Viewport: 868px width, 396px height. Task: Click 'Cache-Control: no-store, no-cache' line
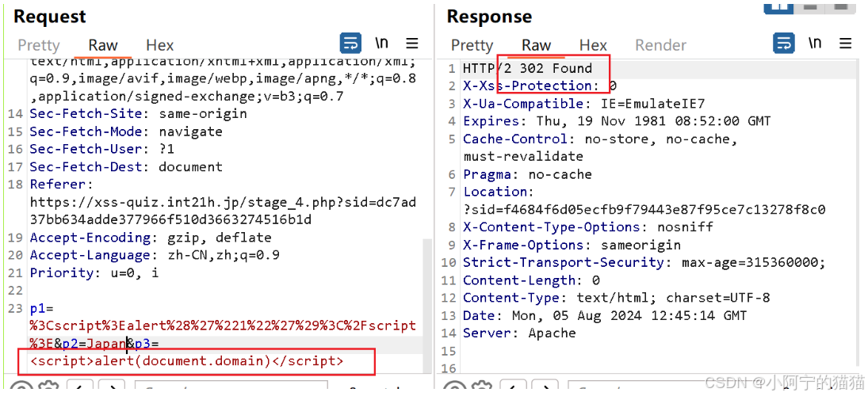[601, 139]
